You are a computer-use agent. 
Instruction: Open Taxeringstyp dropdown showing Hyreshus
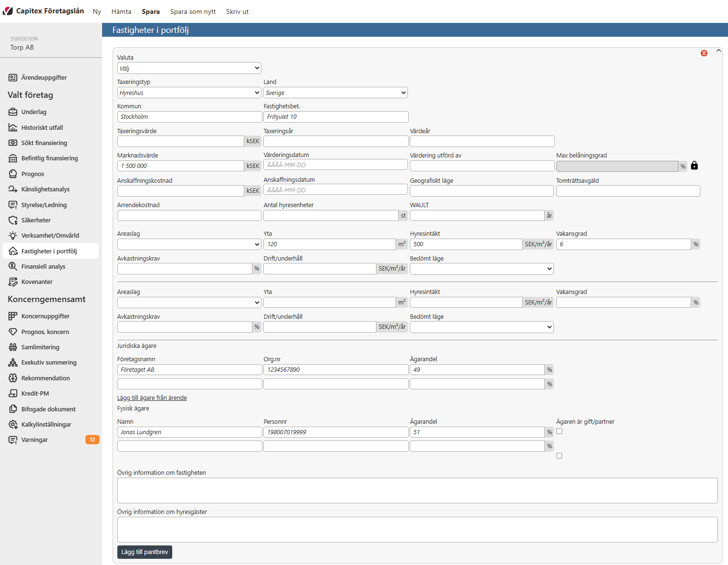[189, 93]
